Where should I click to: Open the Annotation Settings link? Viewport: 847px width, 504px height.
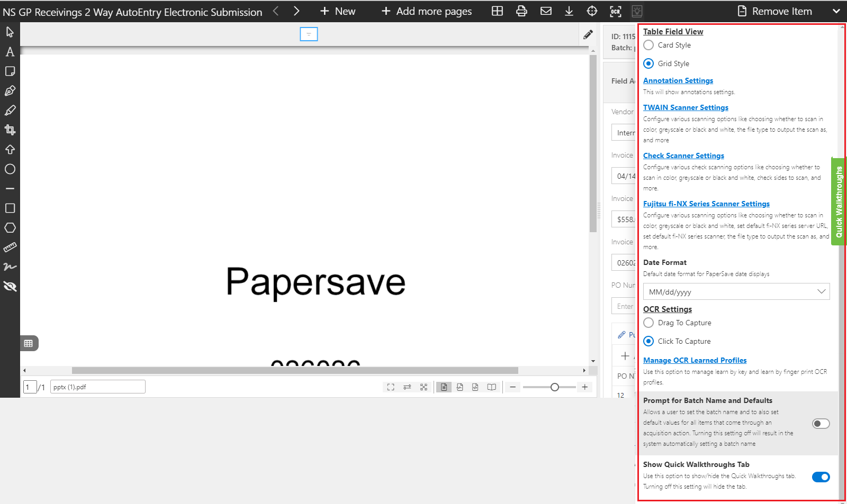click(x=678, y=80)
